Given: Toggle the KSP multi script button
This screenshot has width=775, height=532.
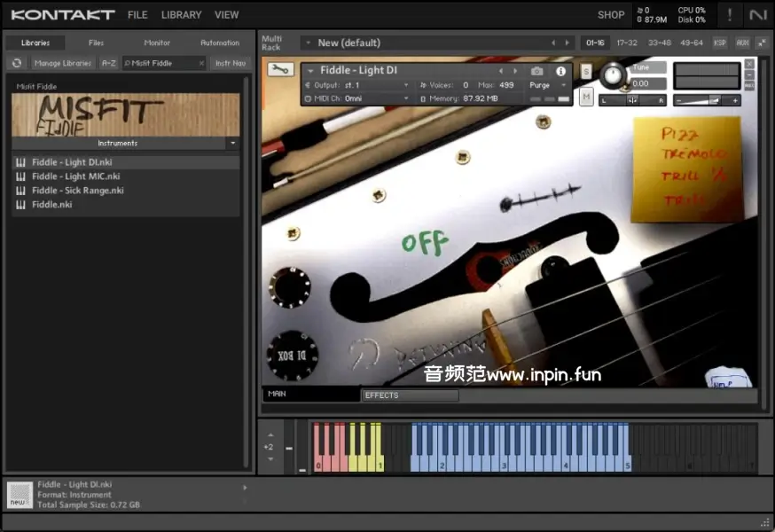Looking at the screenshot, I should pyautogui.click(x=719, y=43).
